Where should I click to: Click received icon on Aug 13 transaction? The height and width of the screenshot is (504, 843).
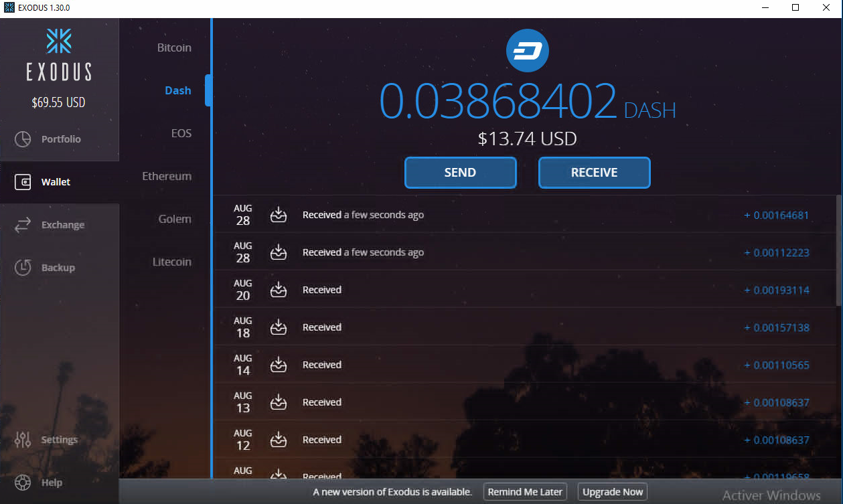(279, 402)
